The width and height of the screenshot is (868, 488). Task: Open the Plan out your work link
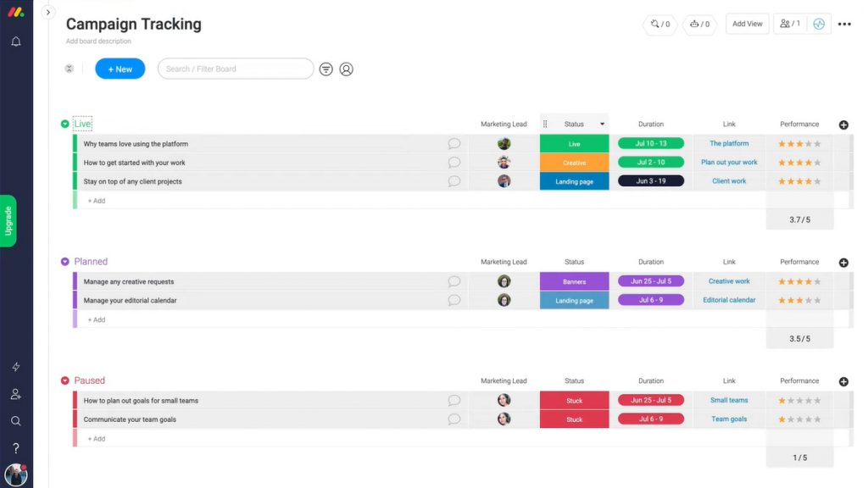[x=729, y=162]
